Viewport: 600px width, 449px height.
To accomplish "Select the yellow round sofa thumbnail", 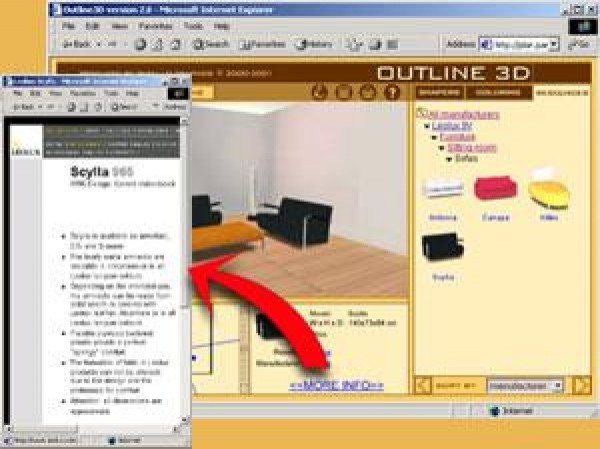I will point(549,190).
